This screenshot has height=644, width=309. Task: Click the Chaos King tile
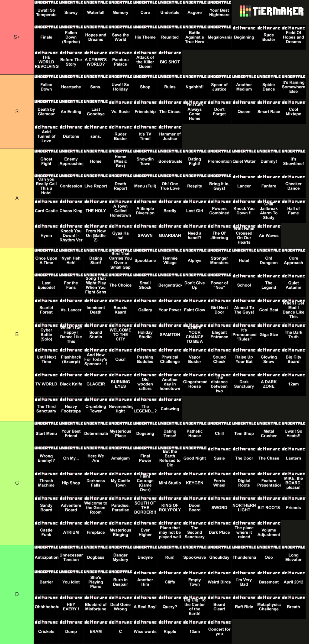pos(71,211)
